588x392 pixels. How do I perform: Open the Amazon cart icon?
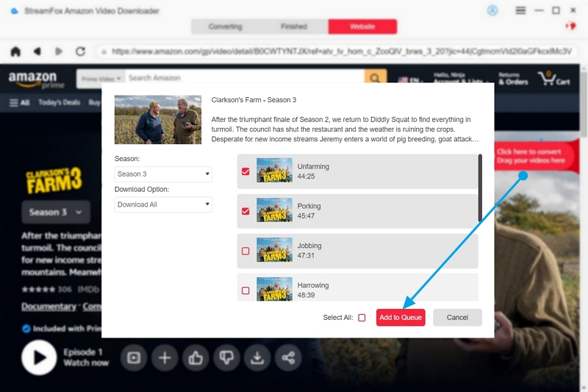(553, 79)
